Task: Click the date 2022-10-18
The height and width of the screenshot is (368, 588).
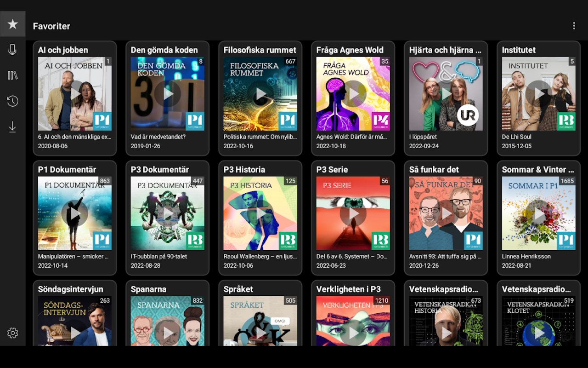Action: pyautogui.click(x=331, y=146)
